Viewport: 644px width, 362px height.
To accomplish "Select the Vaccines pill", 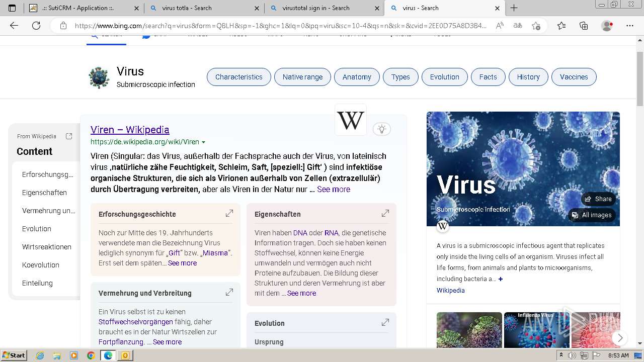I will pos(574,77).
